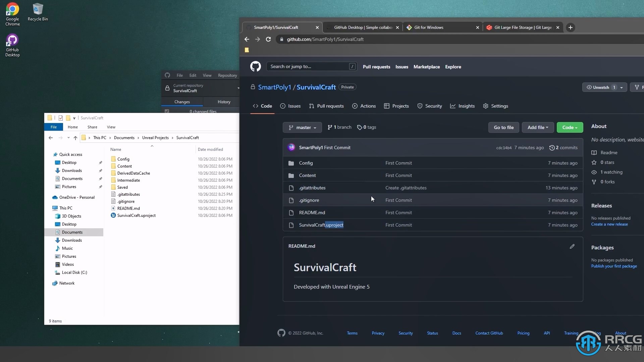
Task: Select Local Disk (C:) in navigation pane
Action: pyautogui.click(x=74, y=273)
